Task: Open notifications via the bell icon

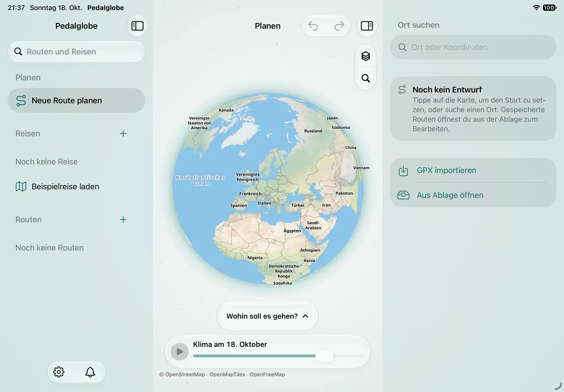Action: (x=90, y=372)
